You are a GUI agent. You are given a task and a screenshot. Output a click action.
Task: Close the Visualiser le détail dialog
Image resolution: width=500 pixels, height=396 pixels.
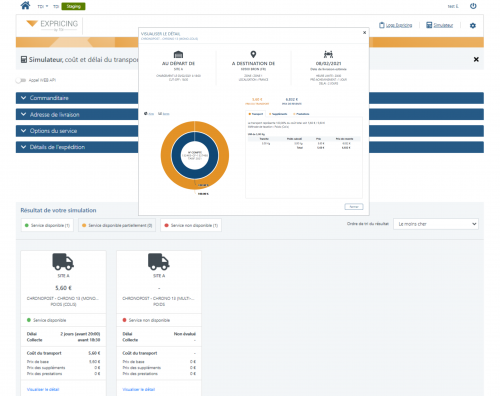point(364,32)
